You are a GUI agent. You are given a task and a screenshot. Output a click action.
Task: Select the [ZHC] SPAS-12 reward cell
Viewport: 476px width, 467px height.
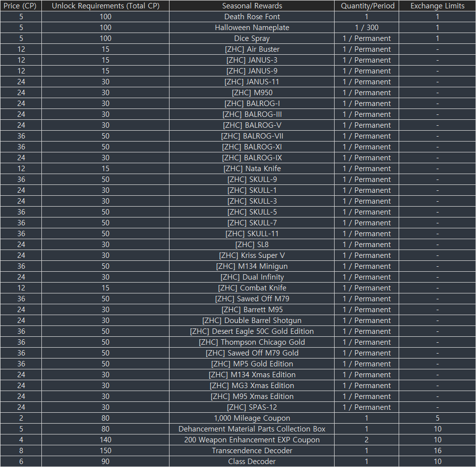coord(252,407)
